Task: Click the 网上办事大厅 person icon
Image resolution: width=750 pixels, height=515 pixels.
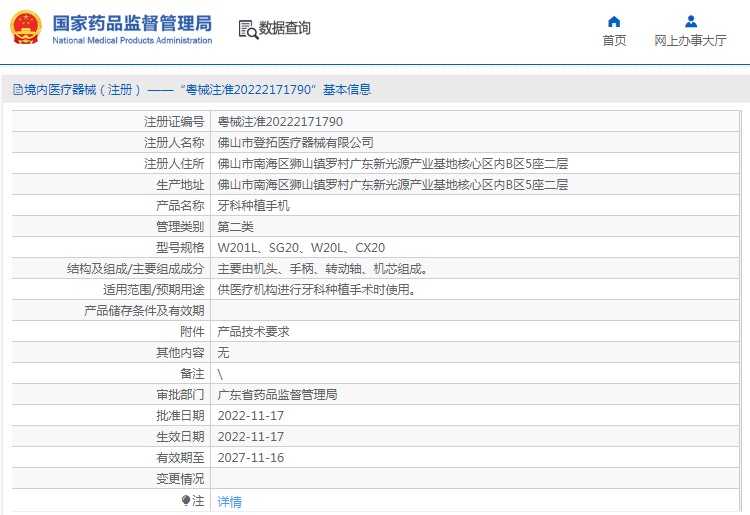Action: tap(690, 21)
